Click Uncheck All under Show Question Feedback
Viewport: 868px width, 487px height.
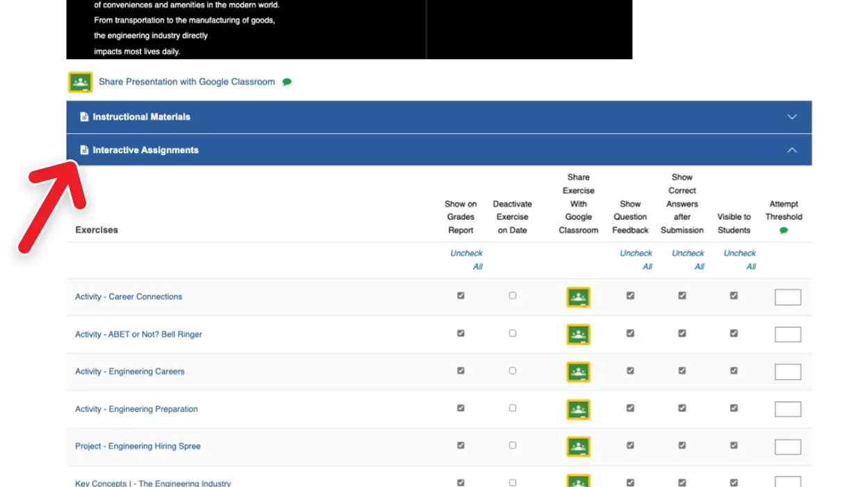636,260
